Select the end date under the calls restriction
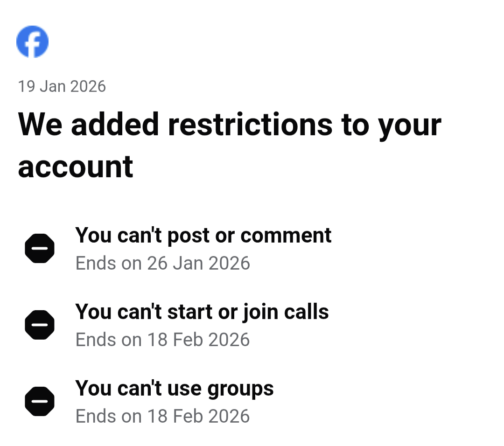The width and height of the screenshot is (504, 446). pyautogui.click(x=162, y=340)
